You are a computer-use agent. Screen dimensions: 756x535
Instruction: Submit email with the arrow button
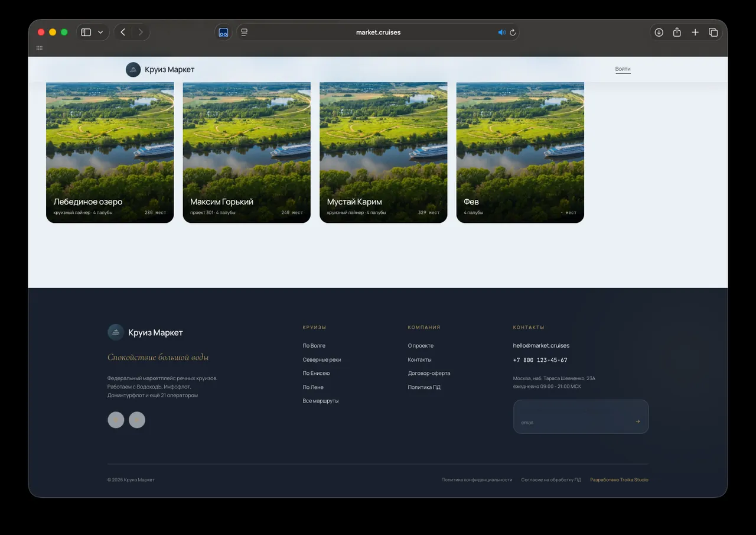(x=638, y=421)
